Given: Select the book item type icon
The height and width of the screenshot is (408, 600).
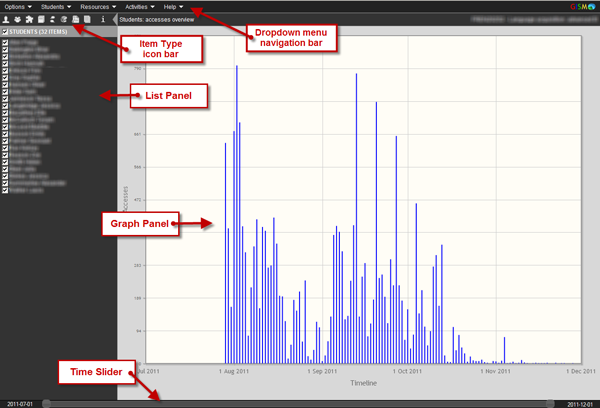Looking at the screenshot, I should pyautogui.click(x=41, y=20).
